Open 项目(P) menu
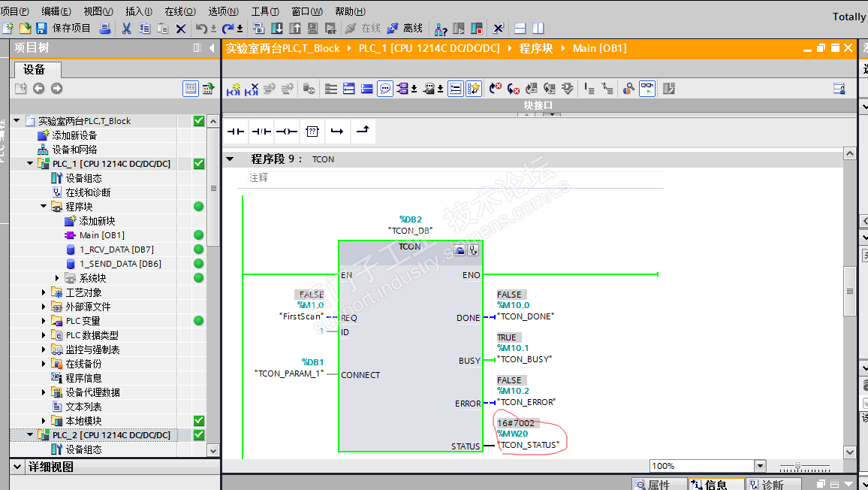868x490 pixels. tap(15, 11)
